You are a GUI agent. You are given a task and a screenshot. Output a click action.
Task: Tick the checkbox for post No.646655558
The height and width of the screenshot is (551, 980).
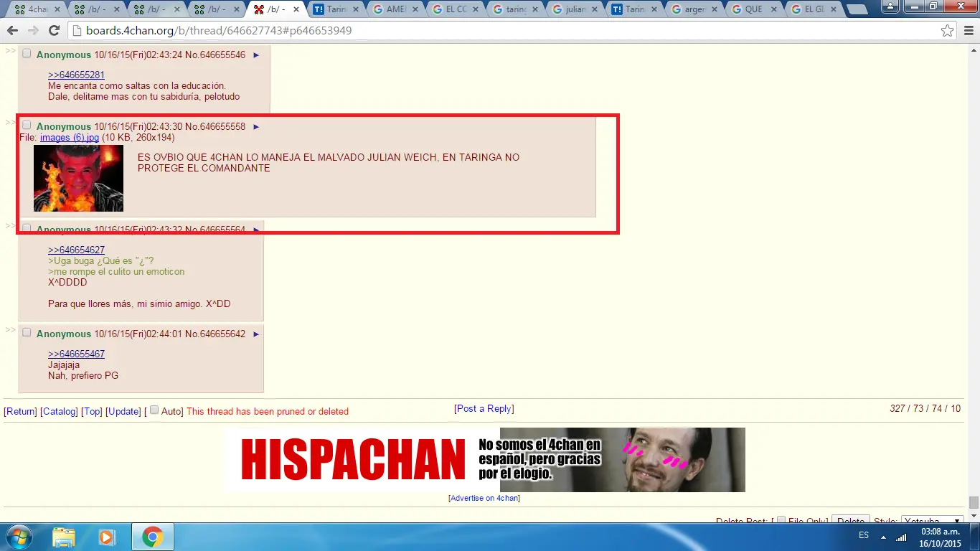pyautogui.click(x=27, y=126)
